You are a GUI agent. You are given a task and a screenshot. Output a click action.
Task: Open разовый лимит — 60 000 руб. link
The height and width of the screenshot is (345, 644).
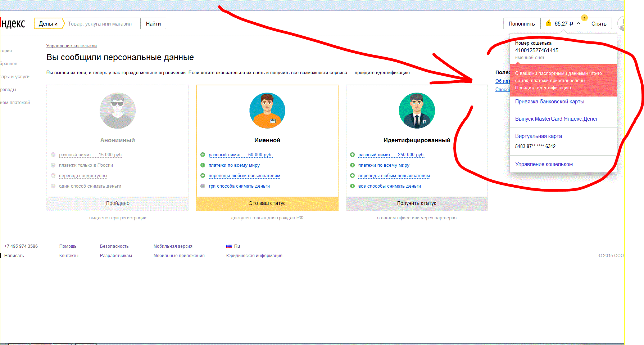[241, 155]
